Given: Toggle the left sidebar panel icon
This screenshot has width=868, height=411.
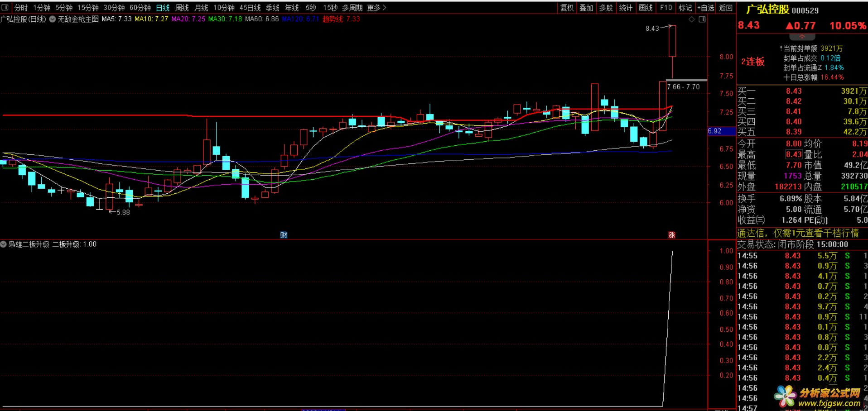Looking at the screenshot, I should click(5, 8).
